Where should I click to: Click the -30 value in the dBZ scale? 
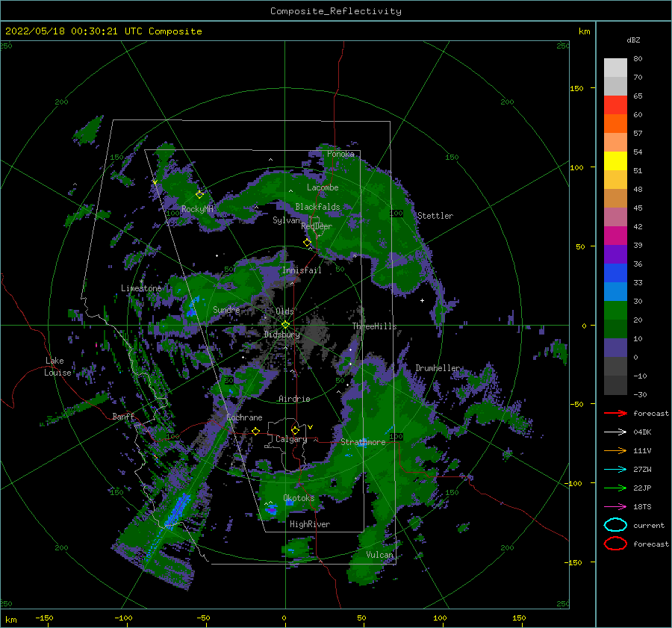[x=640, y=394]
